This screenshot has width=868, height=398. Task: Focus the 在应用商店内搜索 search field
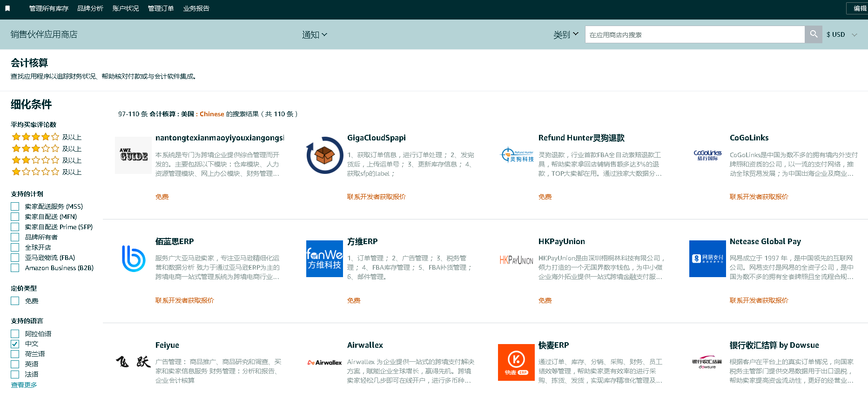695,34
